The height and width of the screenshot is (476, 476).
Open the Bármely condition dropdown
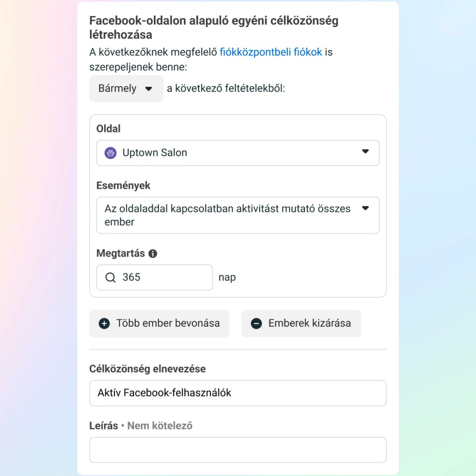click(x=126, y=89)
